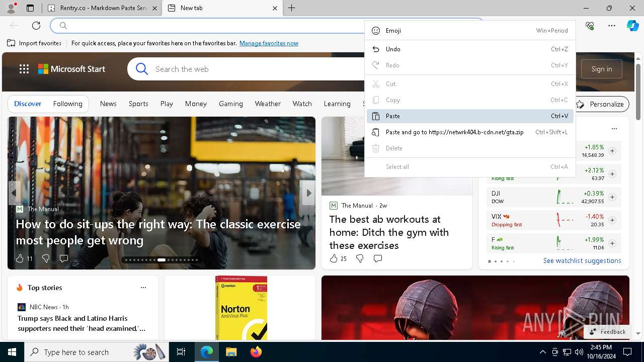Add VIX to watchlist
Screen dimensions: 644x362
[x=612, y=220]
